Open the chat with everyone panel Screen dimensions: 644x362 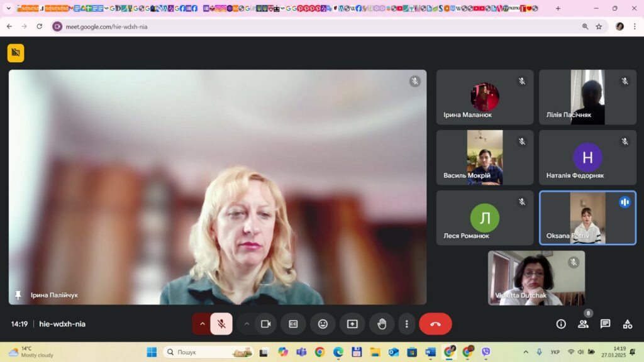606,324
